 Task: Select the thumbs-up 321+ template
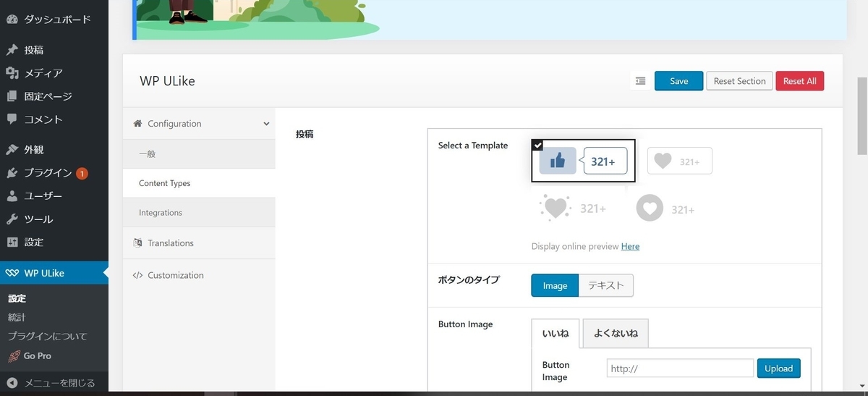583,161
